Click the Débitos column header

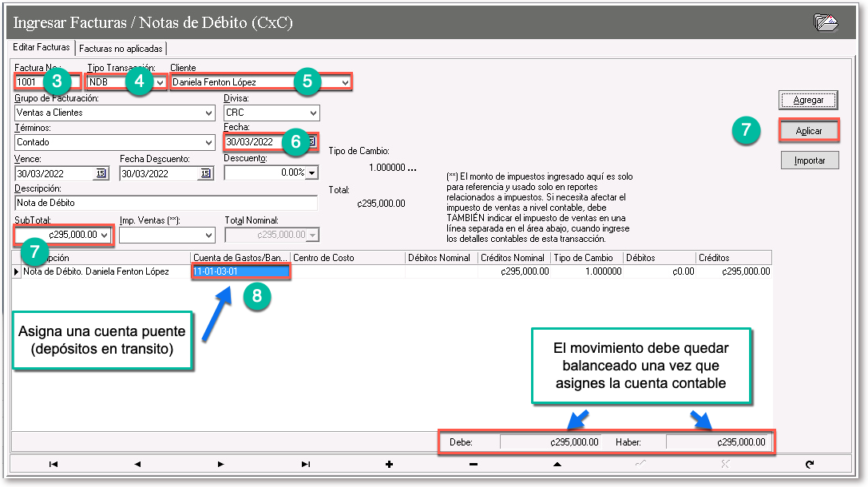(660, 258)
